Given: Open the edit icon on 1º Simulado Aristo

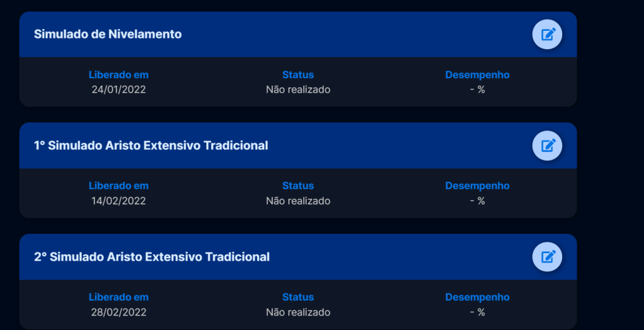Looking at the screenshot, I should click(547, 145).
